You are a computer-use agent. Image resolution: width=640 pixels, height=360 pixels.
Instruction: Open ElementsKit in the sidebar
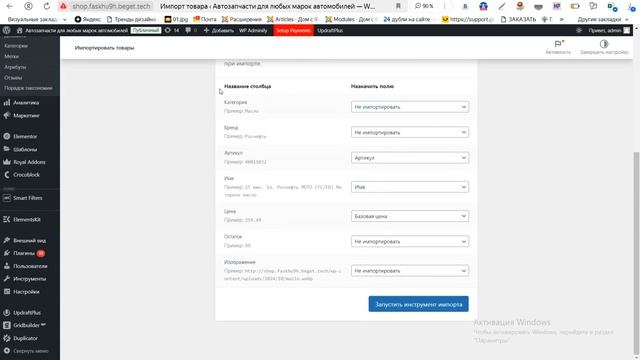[x=27, y=220]
